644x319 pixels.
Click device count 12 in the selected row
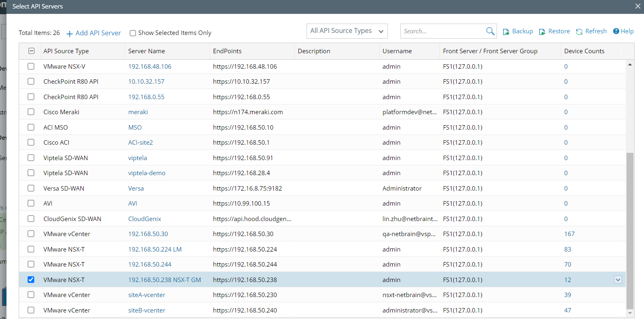click(x=568, y=280)
